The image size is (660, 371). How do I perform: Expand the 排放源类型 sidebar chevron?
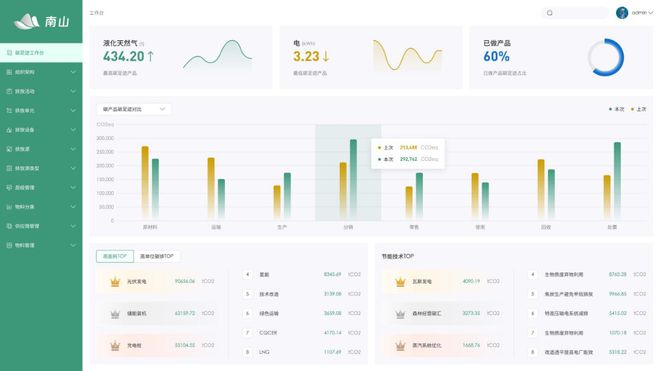[73, 168]
